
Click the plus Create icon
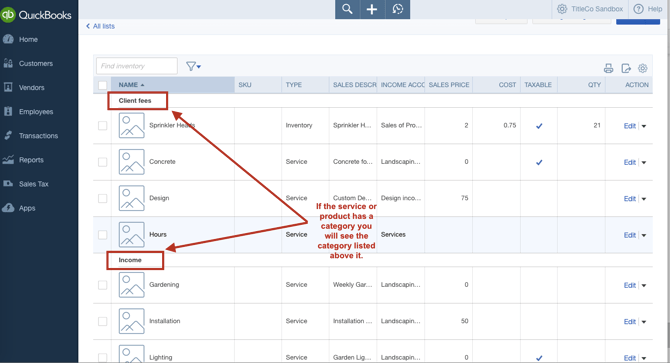pos(372,9)
